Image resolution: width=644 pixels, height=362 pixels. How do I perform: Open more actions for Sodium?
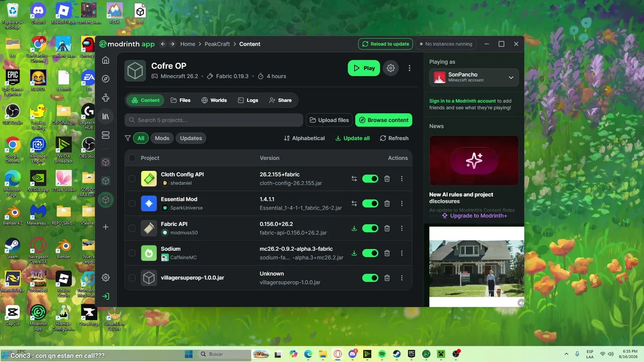pyautogui.click(x=401, y=253)
